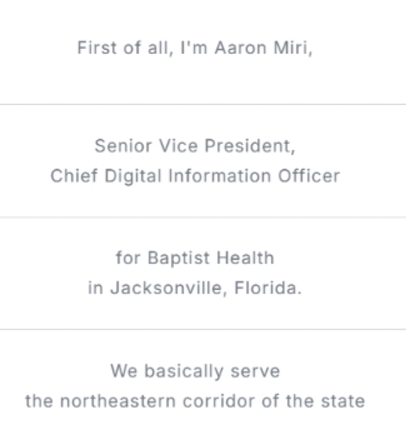
Task: Click the word "basically" in the last segment
Action: pos(184,371)
